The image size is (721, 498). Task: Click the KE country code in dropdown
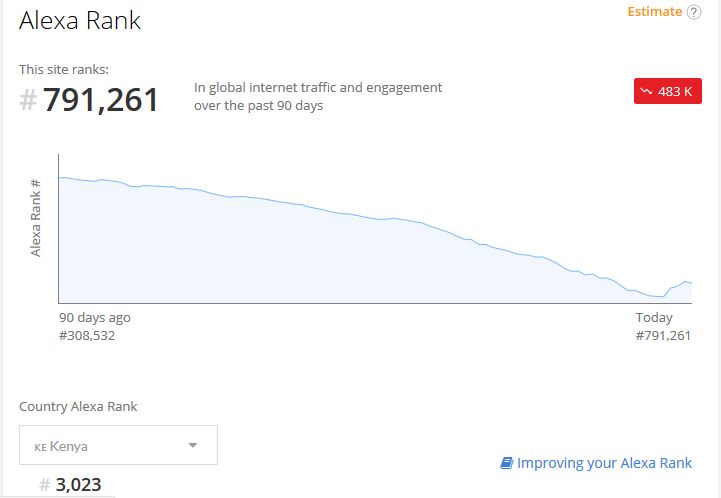[x=40, y=447]
